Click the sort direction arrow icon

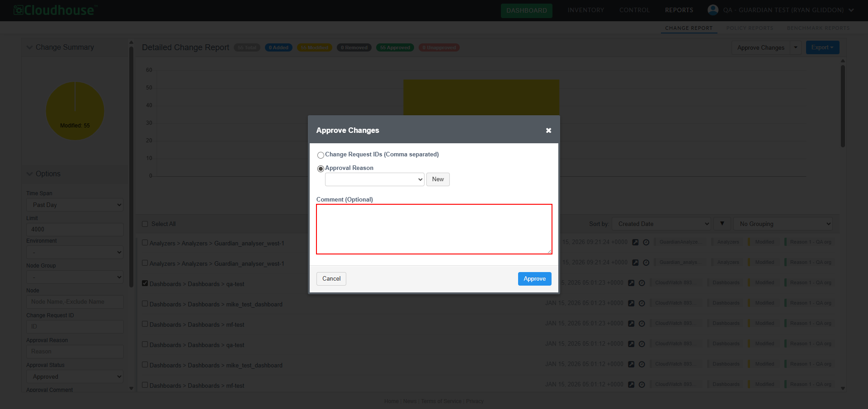pos(722,224)
